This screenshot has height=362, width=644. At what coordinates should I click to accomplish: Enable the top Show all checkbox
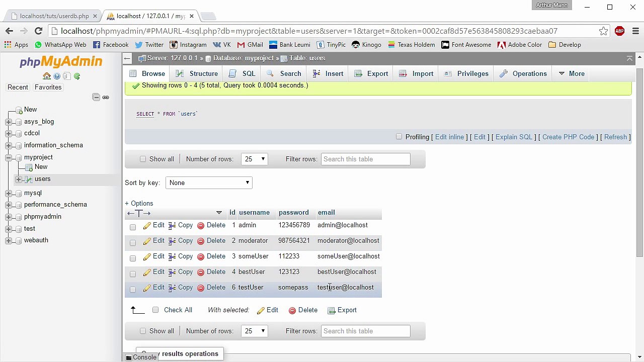coord(143,159)
